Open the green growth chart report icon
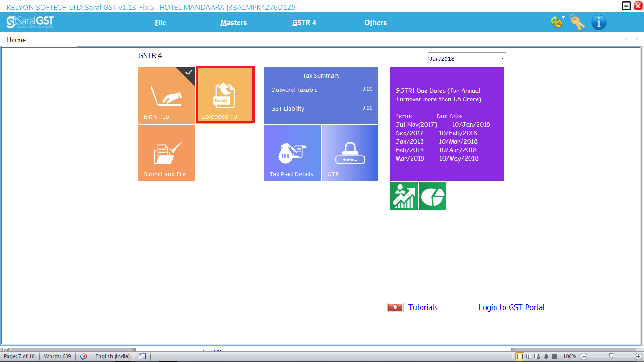Viewport: 644px width, 362px height. [x=404, y=197]
